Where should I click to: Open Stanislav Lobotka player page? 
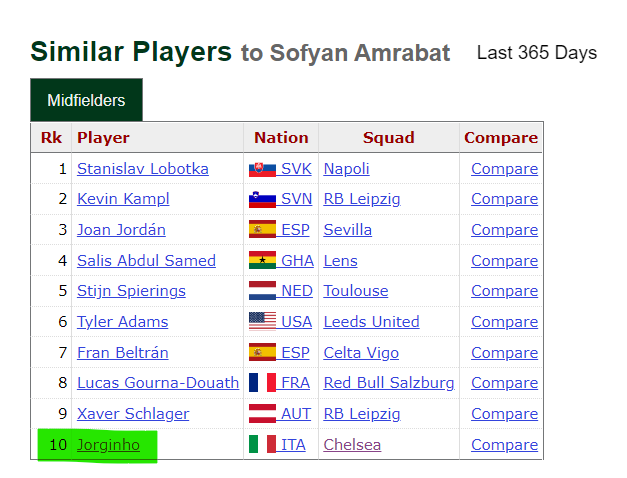coord(143,169)
